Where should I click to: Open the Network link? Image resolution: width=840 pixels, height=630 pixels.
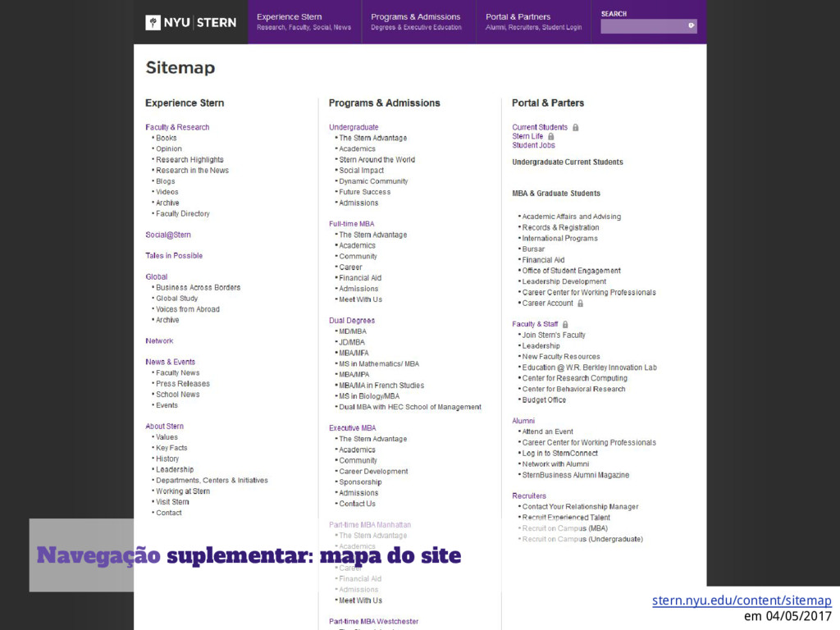pos(159,340)
